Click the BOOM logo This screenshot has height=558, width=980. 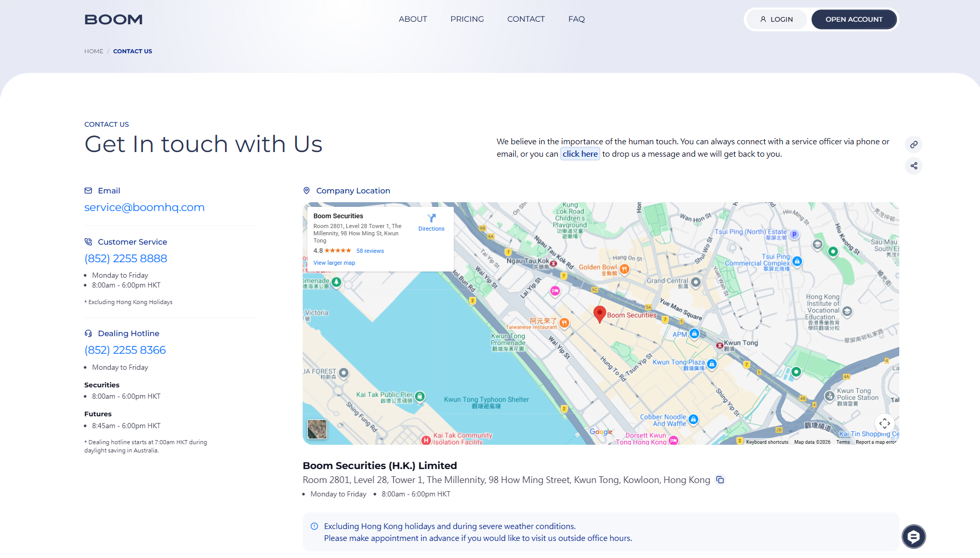(x=113, y=20)
